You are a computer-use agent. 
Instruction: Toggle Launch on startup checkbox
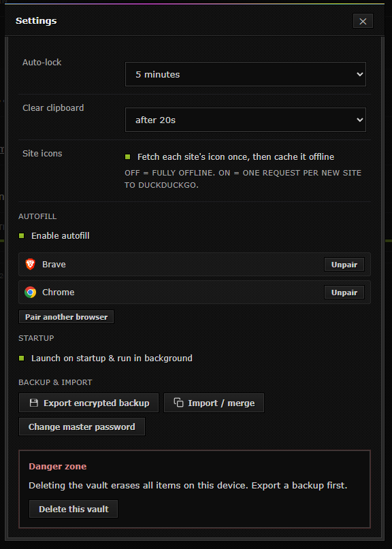[21, 358]
